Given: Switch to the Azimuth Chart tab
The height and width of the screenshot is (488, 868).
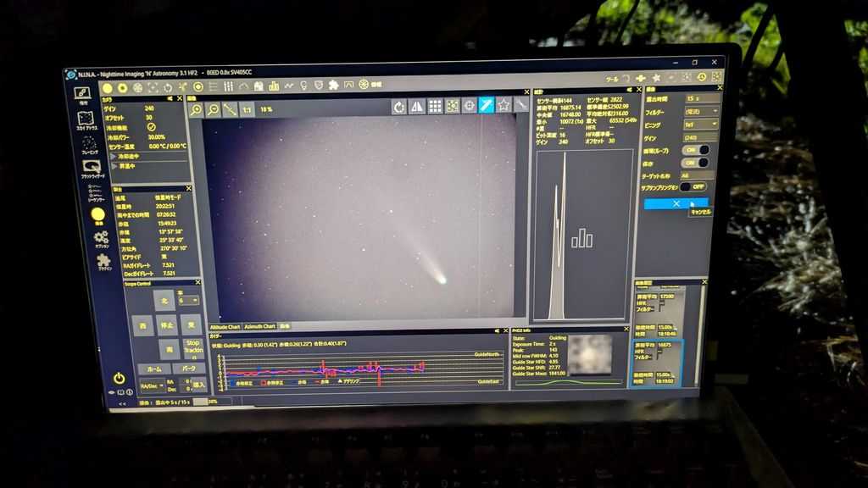Looking at the screenshot, I should [259, 326].
